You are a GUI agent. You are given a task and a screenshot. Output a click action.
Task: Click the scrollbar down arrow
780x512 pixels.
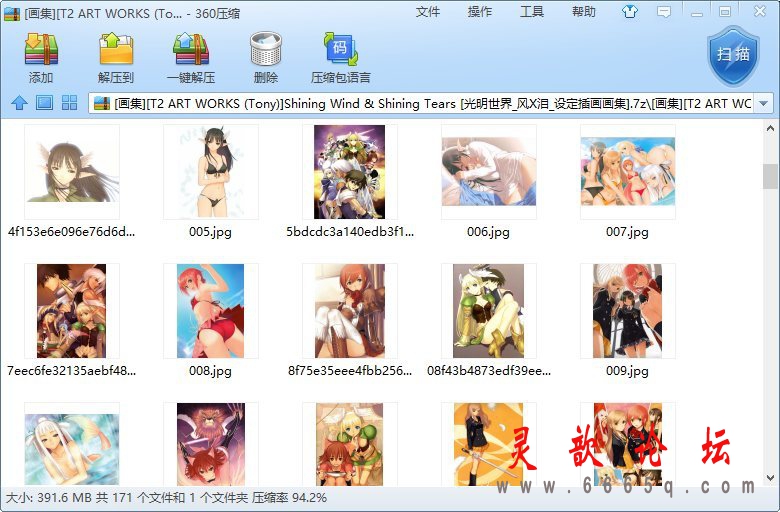770,479
